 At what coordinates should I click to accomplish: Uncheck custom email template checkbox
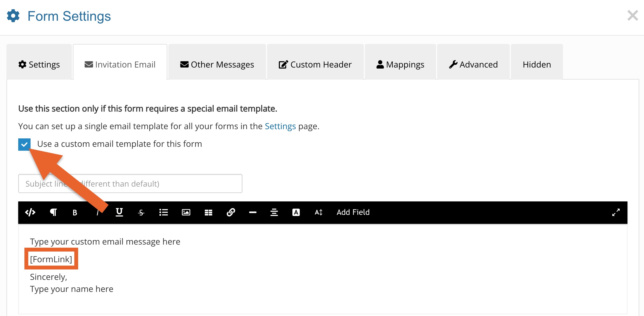point(24,144)
